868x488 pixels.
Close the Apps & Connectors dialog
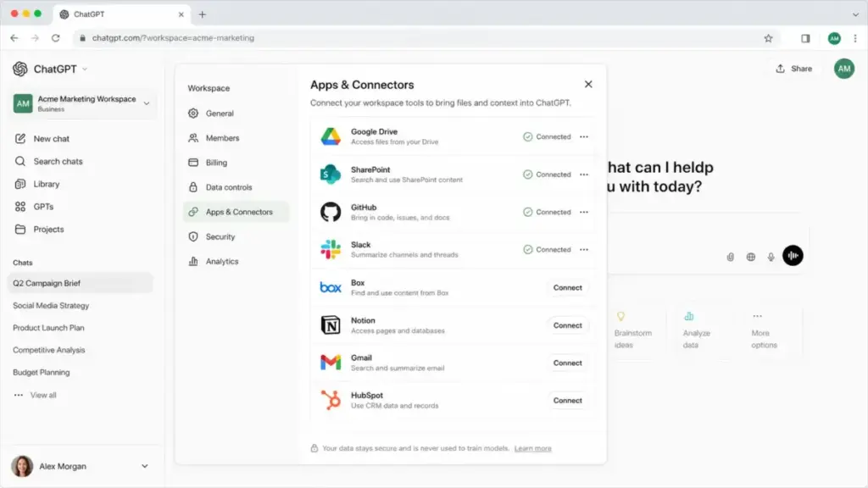588,84
